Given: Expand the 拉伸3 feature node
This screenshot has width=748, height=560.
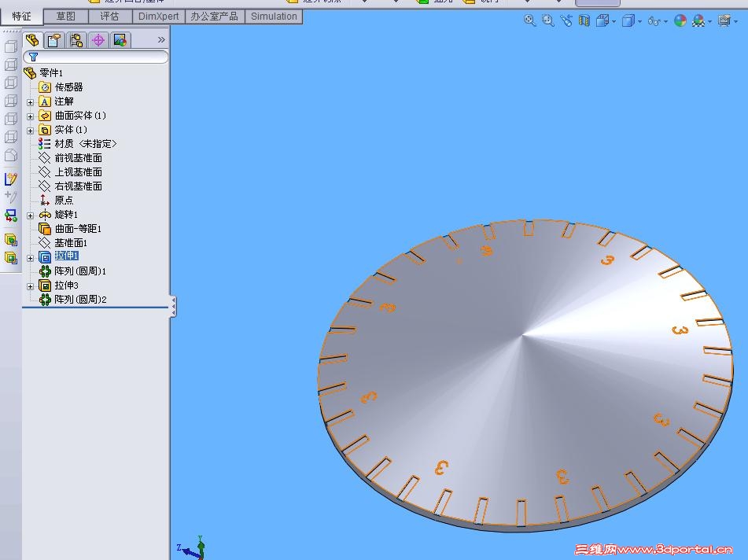Looking at the screenshot, I should point(30,286).
